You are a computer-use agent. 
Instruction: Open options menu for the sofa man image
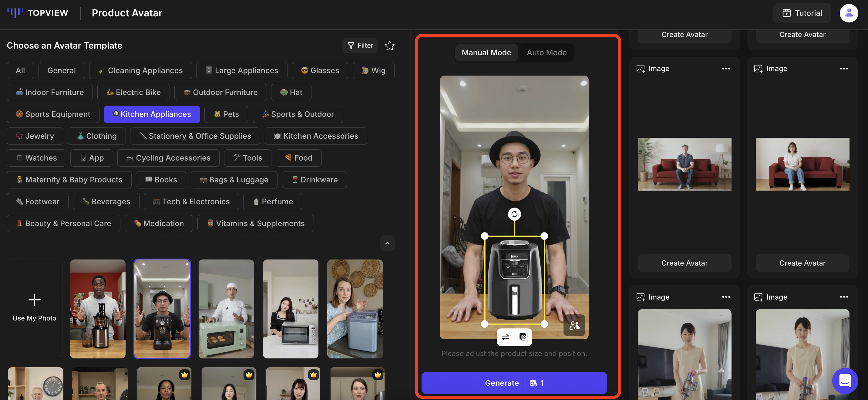coord(726,69)
